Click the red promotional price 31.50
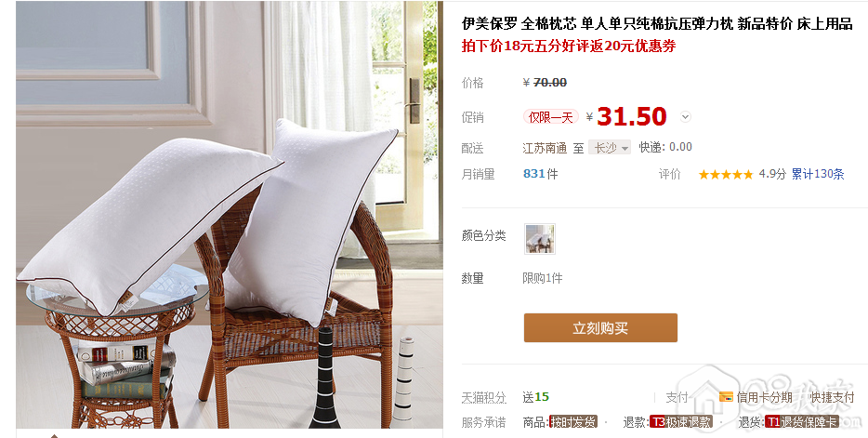 [632, 116]
